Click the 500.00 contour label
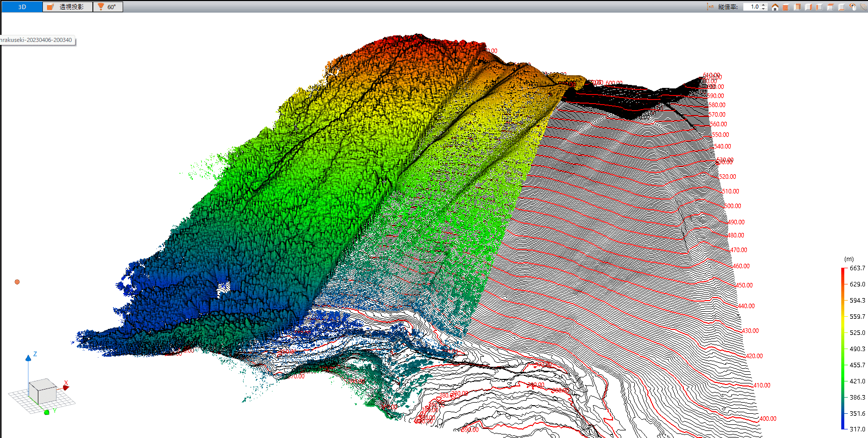This screenshot has height=438, width=868. click(733, 206)
